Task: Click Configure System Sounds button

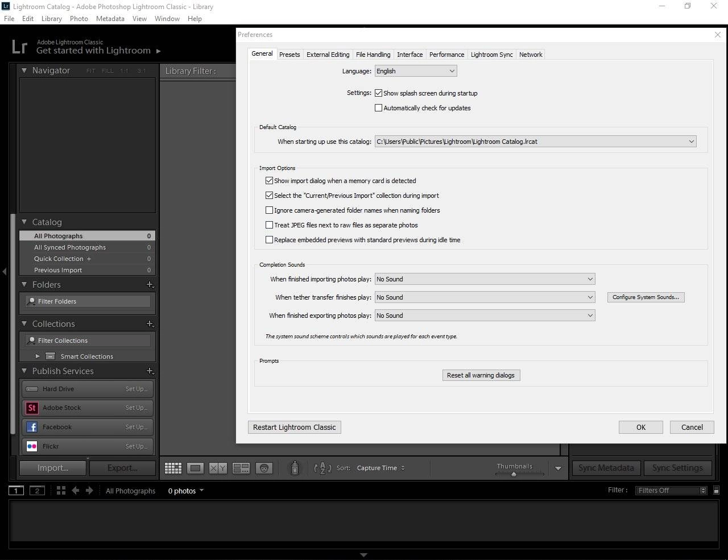Action: pos(646,297)
